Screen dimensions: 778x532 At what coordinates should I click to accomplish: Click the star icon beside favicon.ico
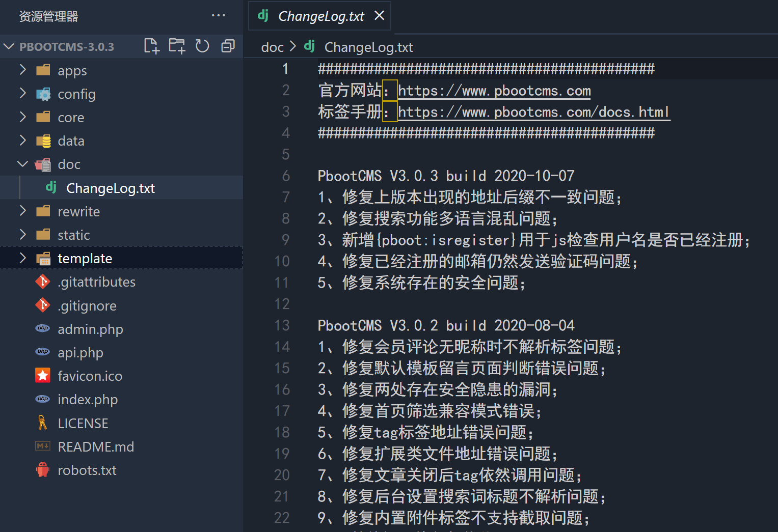point(43,375)
